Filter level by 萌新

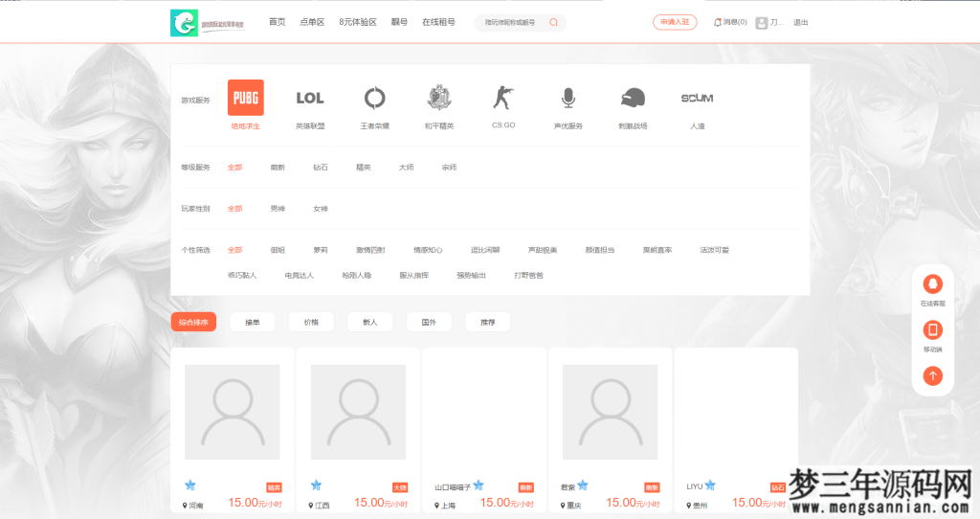(278, 168)
